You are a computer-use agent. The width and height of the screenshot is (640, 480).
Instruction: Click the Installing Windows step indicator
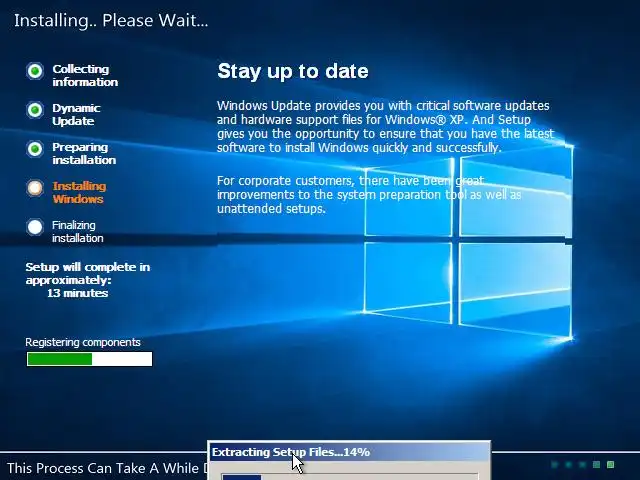point(35,188)
